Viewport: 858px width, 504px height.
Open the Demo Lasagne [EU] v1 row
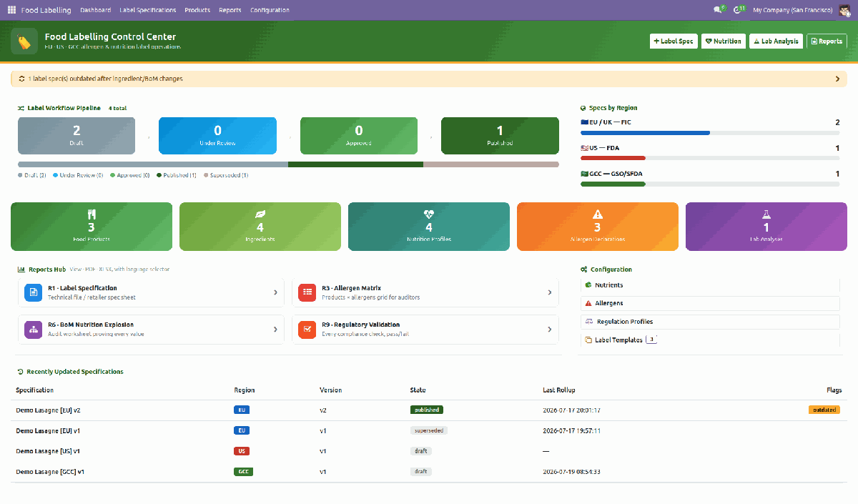[429, 431]
